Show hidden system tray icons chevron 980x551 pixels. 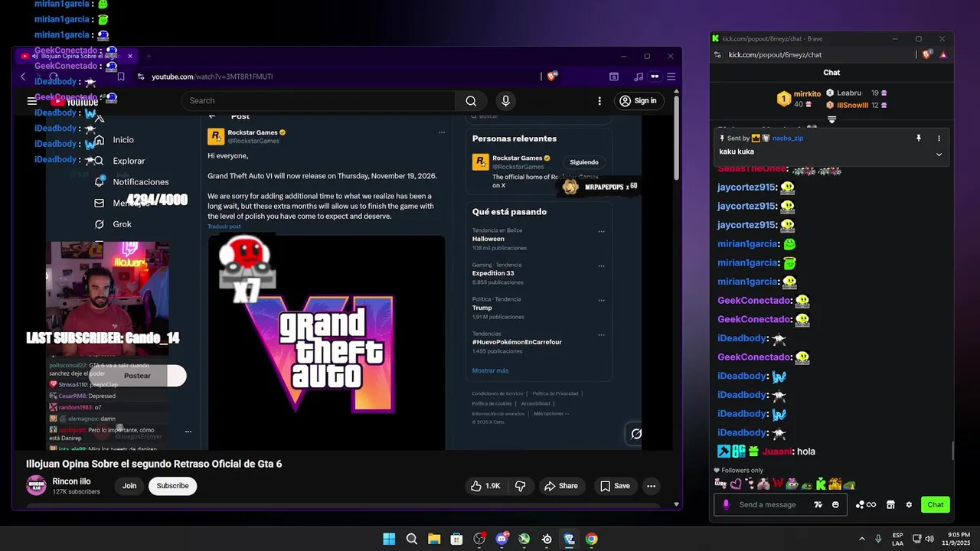[x=861, y=539]
